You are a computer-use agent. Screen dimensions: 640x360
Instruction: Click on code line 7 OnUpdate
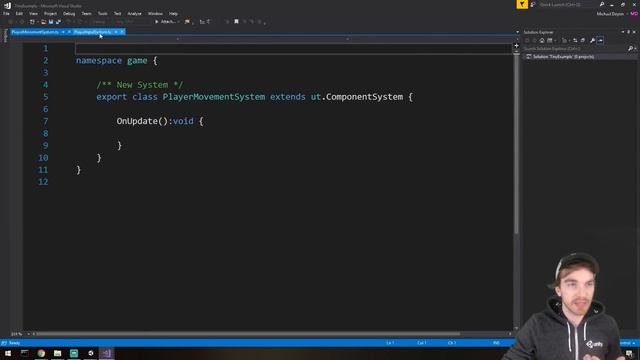tap(160, 121)
